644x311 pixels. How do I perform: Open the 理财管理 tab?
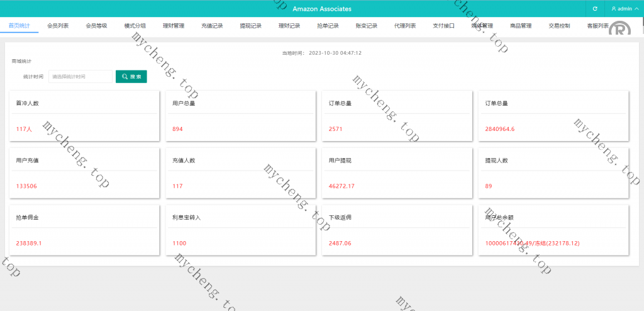pos(174,26)
